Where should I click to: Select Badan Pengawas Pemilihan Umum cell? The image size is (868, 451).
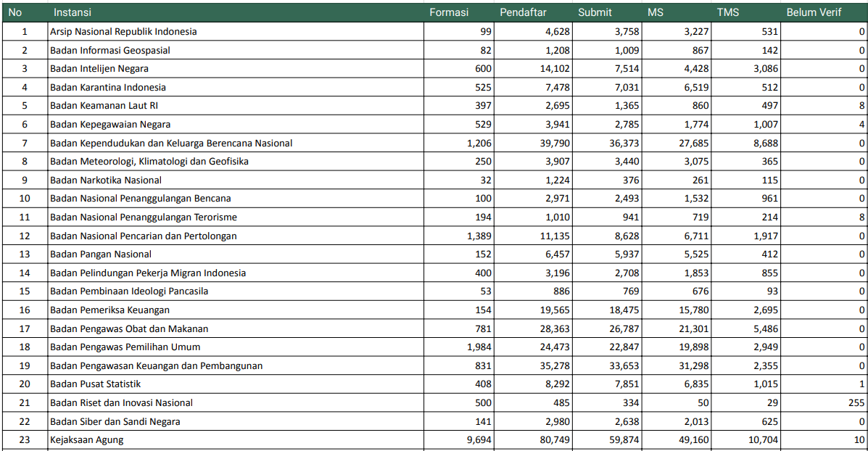pyautogui.click(x=236, y=347)
